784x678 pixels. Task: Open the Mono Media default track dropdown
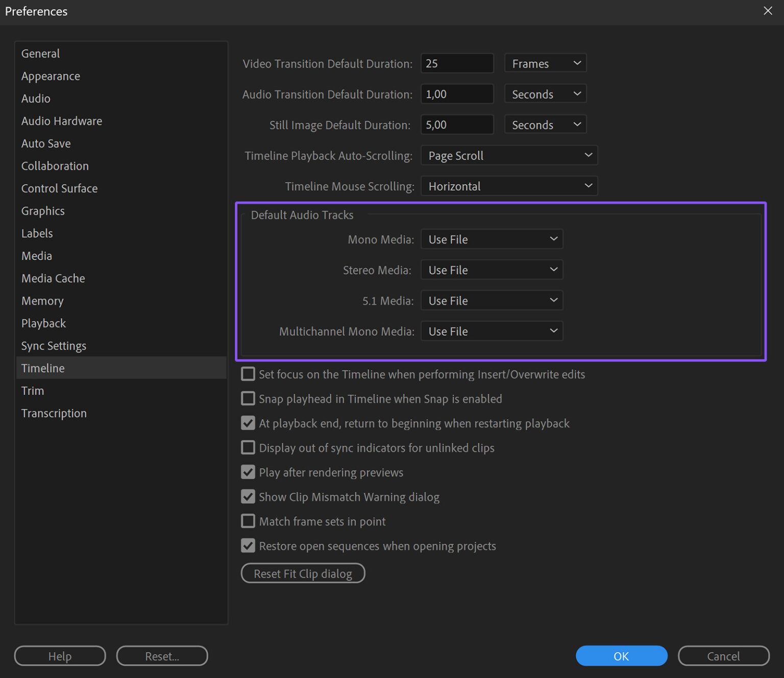(x=492, y=239)
